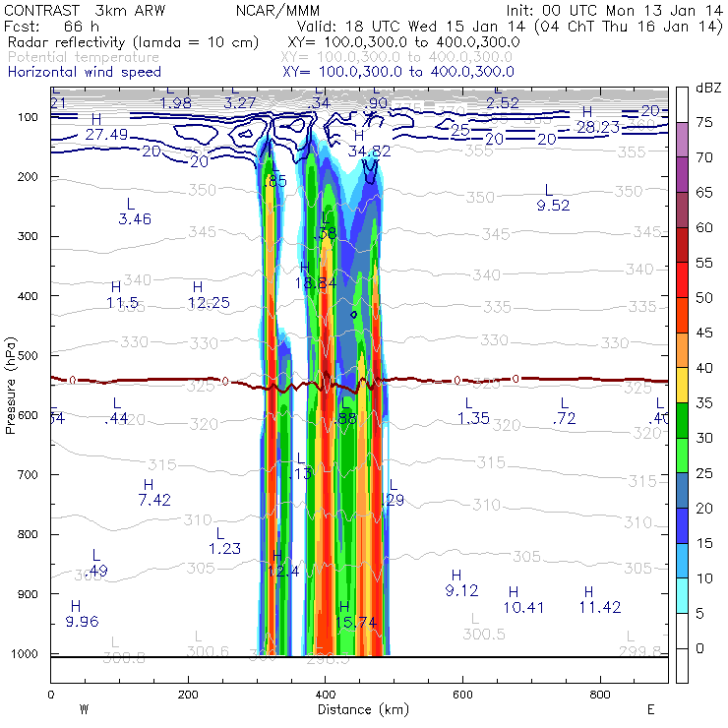Image resolution: width=728 pixels, height=728 pixels.
Task: Click the wind maximum value '7.42'
Action: coord(154,500)
